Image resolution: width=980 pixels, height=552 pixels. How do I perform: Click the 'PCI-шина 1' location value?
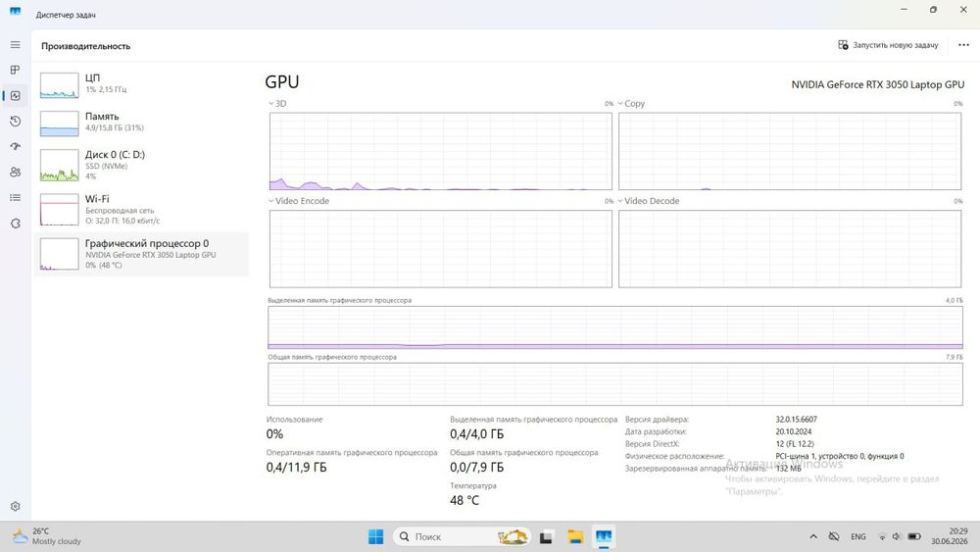840,456
